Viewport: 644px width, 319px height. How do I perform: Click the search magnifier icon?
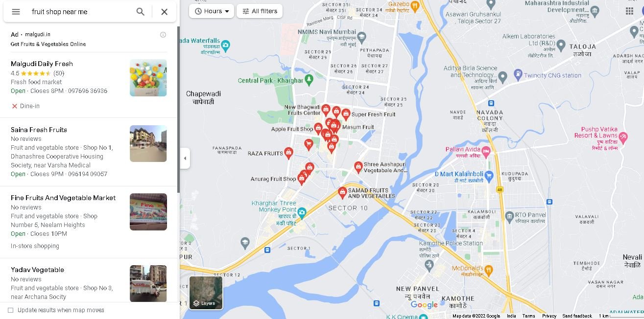(141, 12)
